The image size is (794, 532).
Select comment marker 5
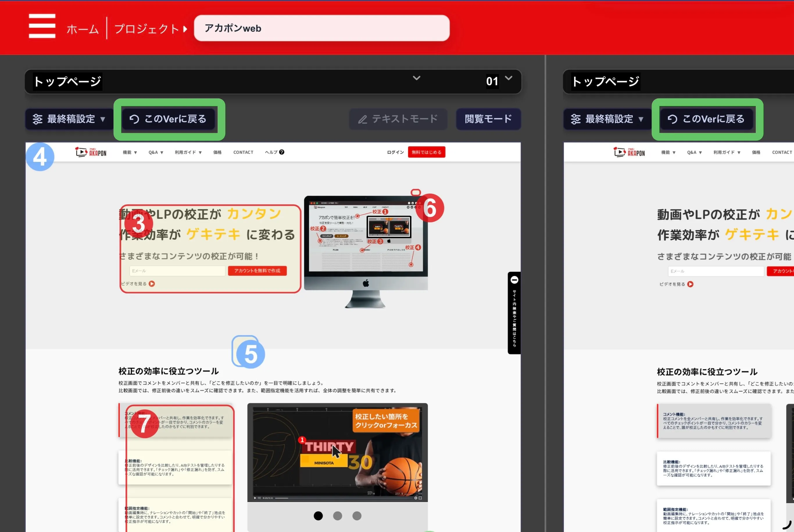(251, 354)
